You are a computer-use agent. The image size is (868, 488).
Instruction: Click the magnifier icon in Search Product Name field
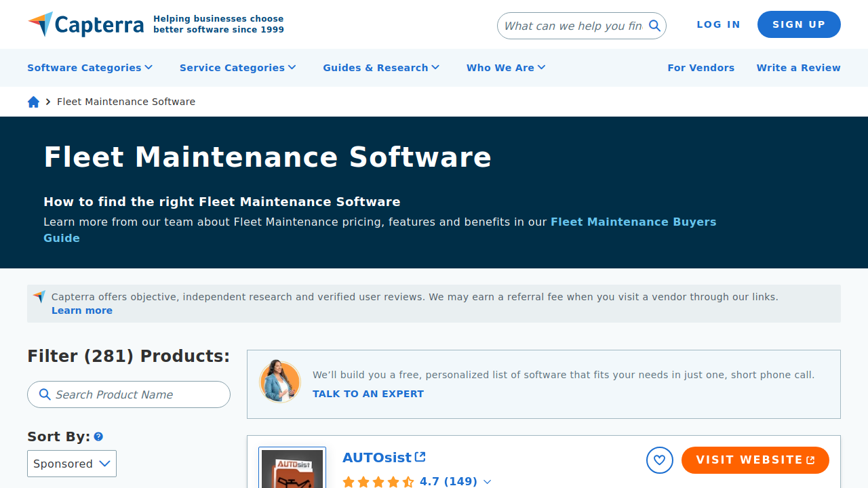[x=45, y=394]
